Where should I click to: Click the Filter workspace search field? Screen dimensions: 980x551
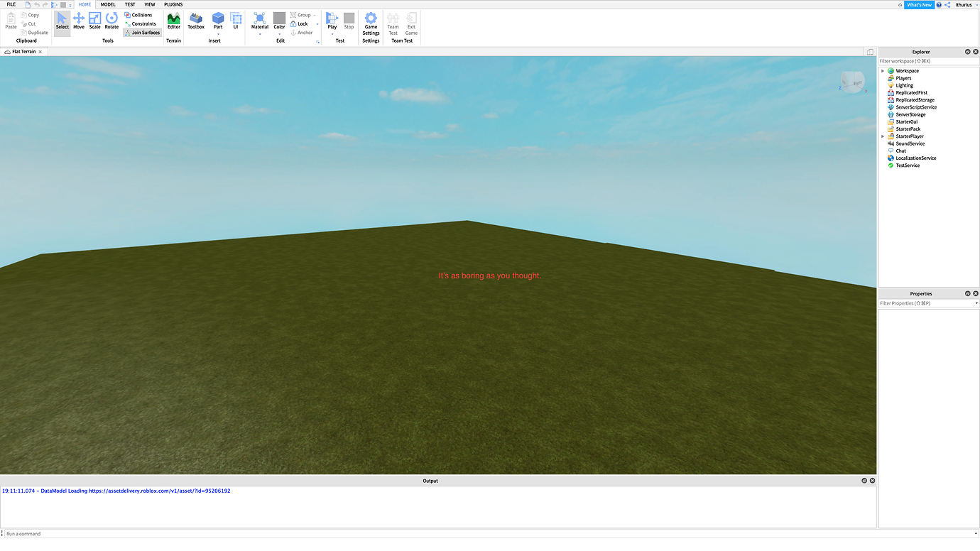pos(929,61)
